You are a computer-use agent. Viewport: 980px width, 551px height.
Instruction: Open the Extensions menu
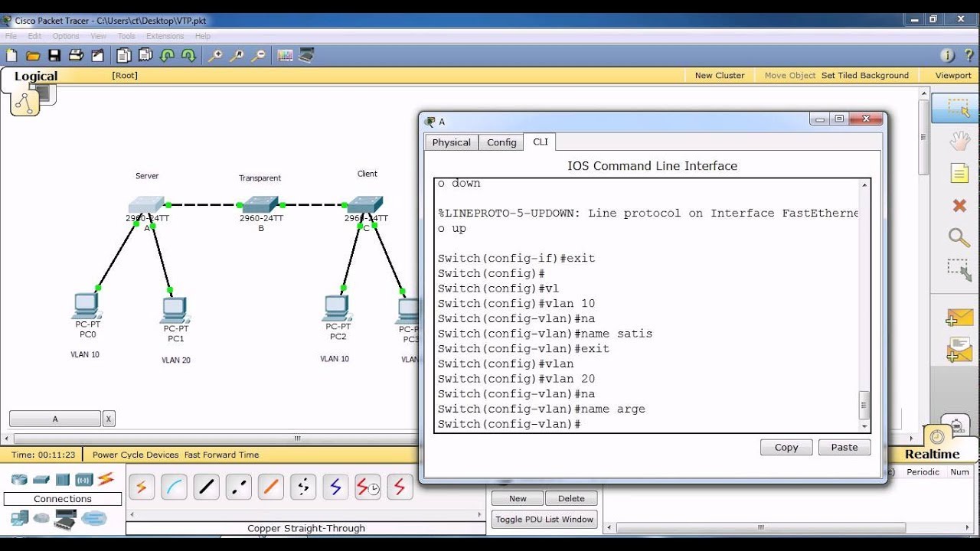pos(165,36)
